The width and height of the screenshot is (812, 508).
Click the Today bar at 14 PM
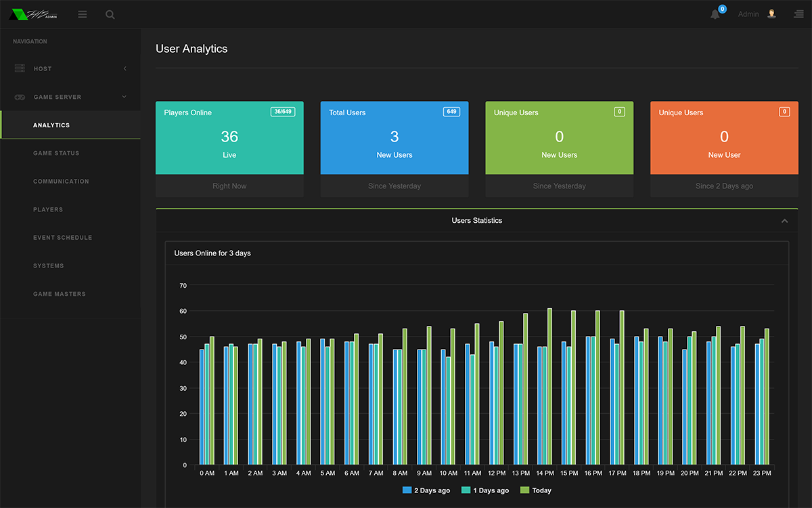[x=550, y=387]
